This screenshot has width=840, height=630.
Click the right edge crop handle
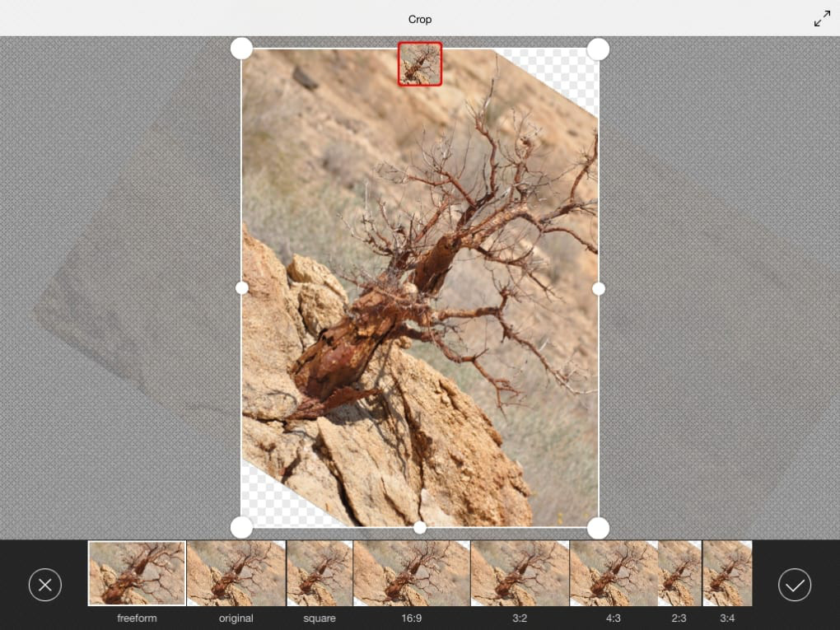pyautogui.click(x=599, y=289)
